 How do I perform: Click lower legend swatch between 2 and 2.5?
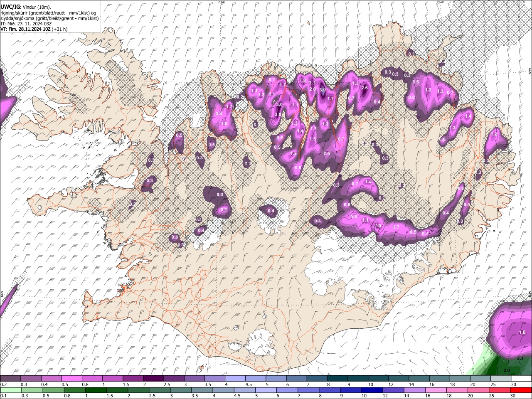pos(138,390)
